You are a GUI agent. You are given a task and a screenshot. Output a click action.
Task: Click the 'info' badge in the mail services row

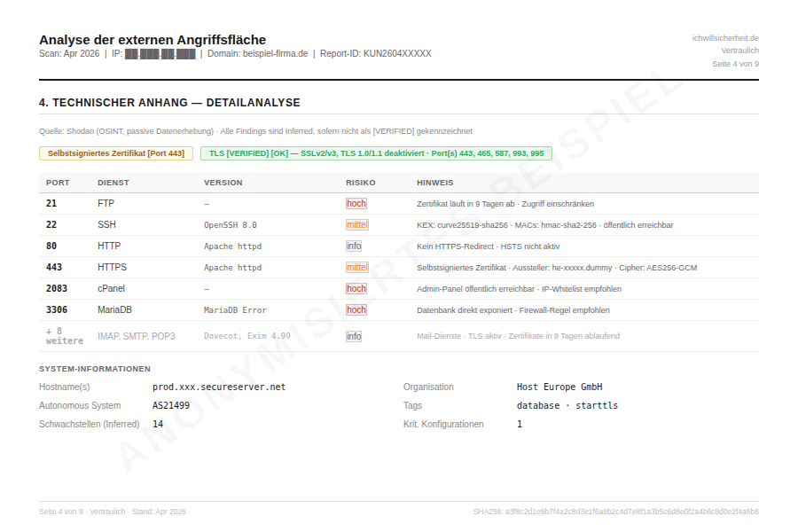point(354,337)
